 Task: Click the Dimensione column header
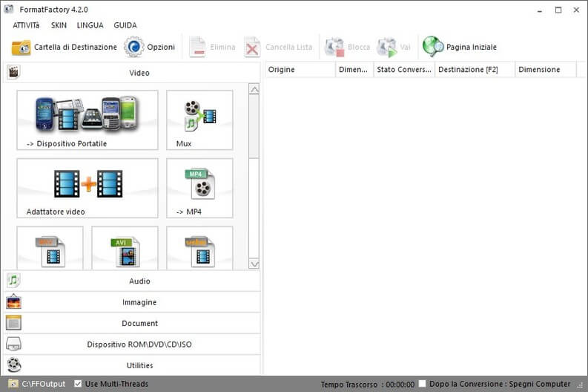point(546,70)
